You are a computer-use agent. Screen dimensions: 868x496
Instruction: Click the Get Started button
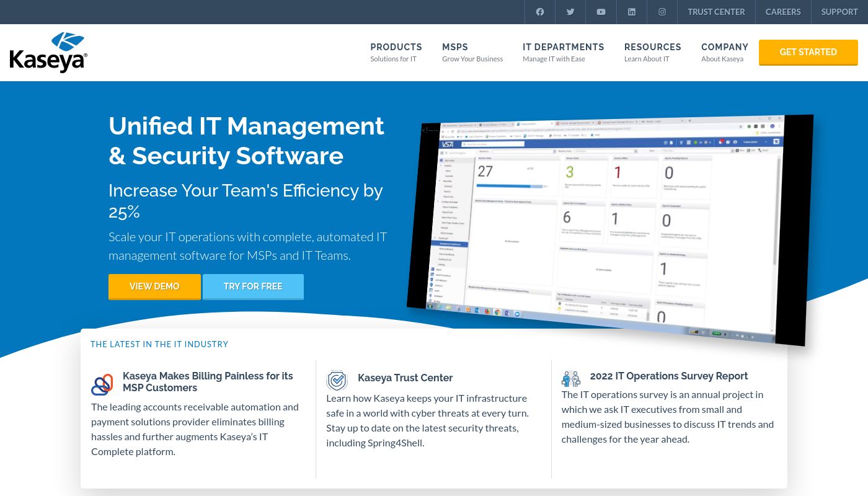click(808, 52)
